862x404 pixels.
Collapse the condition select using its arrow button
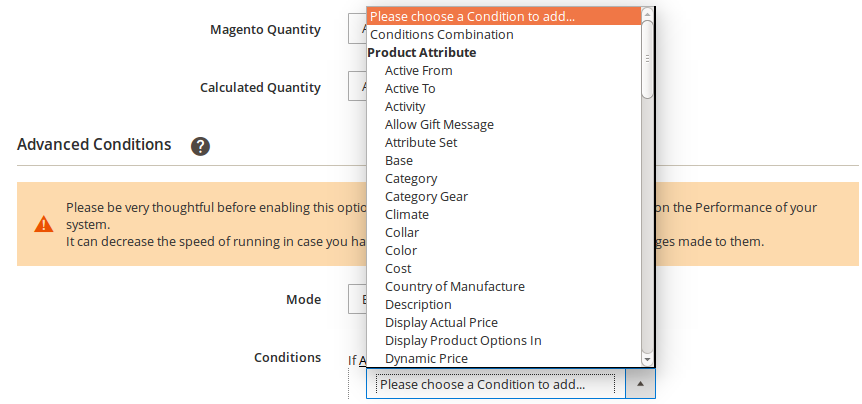(x=641, y=384)
